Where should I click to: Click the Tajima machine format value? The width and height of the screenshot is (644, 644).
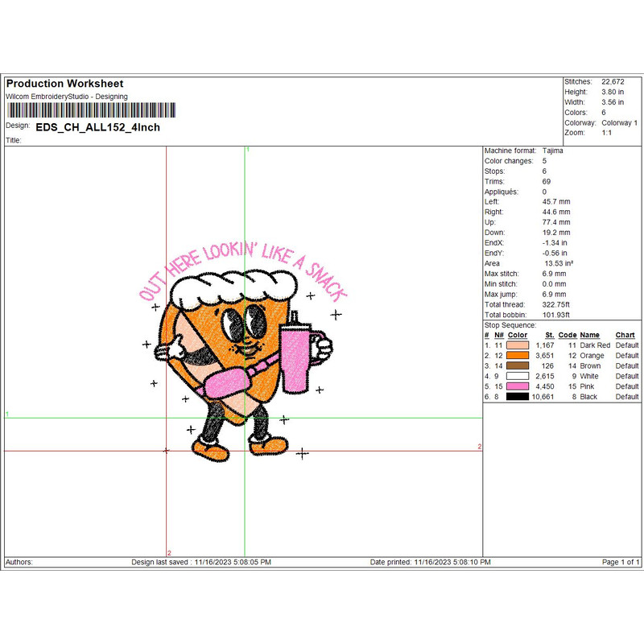click(553, 151)
